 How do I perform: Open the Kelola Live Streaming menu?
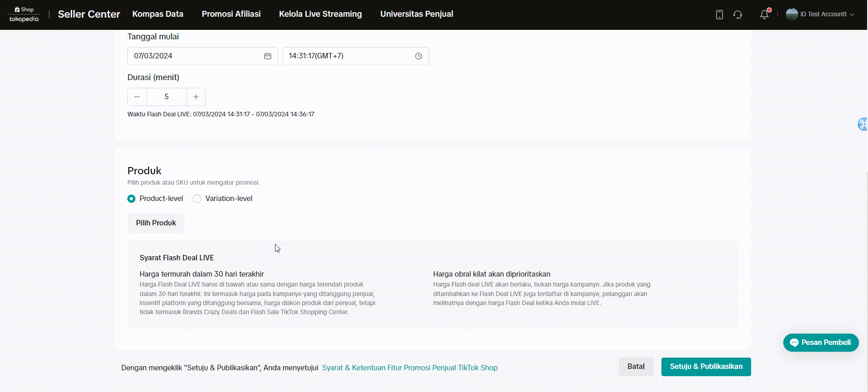coord(320,14)
